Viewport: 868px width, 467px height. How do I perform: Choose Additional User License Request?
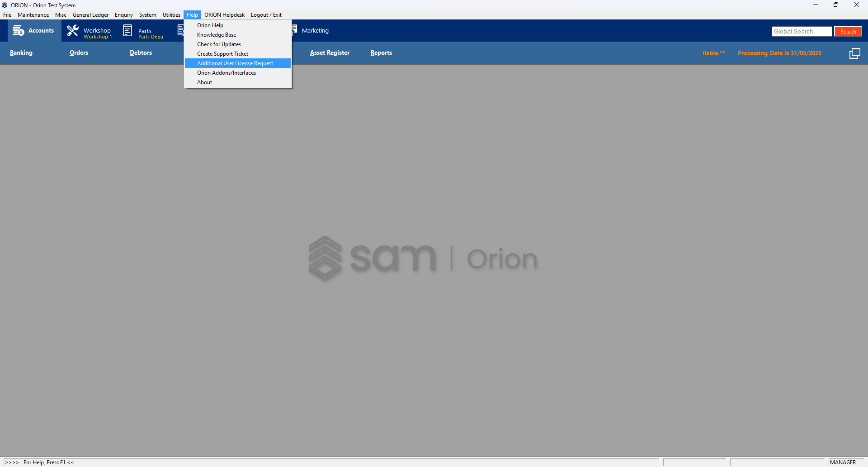click(238, 63)
